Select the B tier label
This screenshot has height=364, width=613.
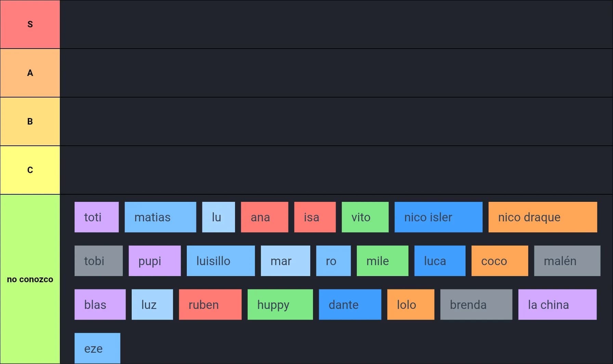pos(30,121)
